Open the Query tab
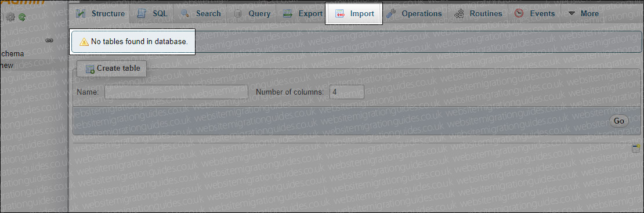Screen dimensions: 644x213 click(252, 13)
